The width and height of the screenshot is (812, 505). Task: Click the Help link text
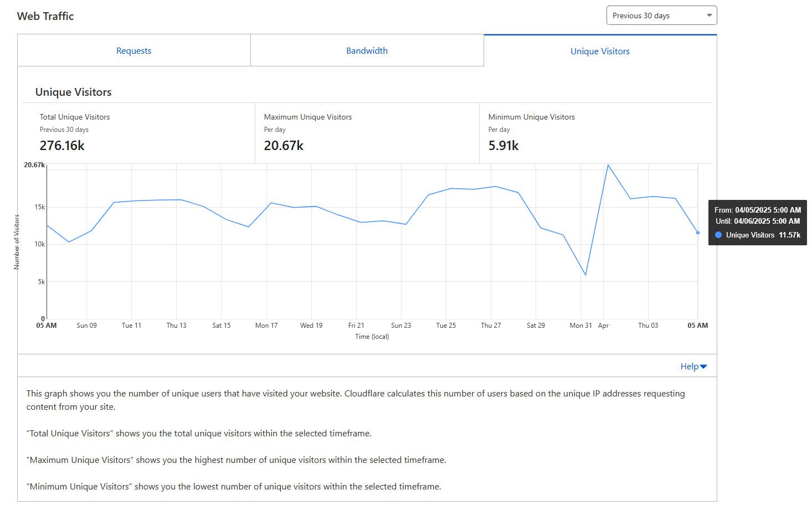tap(689, 367)
